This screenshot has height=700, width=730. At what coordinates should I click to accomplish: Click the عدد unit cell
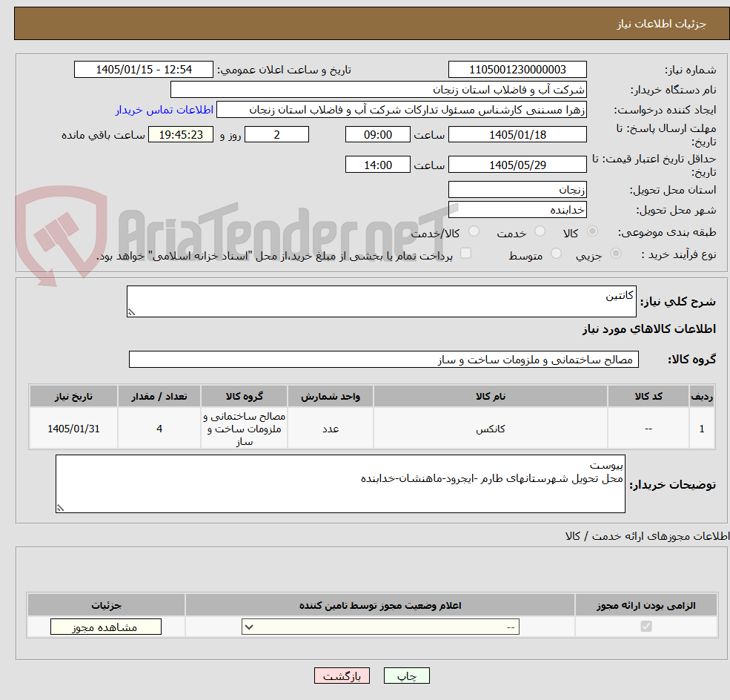tap(330, 429)
